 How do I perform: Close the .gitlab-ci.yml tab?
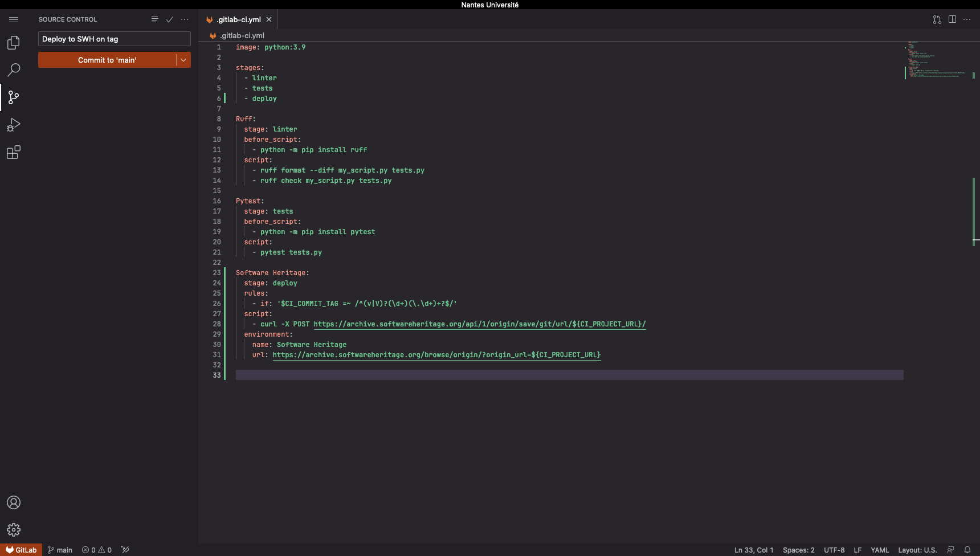(269, 19)
